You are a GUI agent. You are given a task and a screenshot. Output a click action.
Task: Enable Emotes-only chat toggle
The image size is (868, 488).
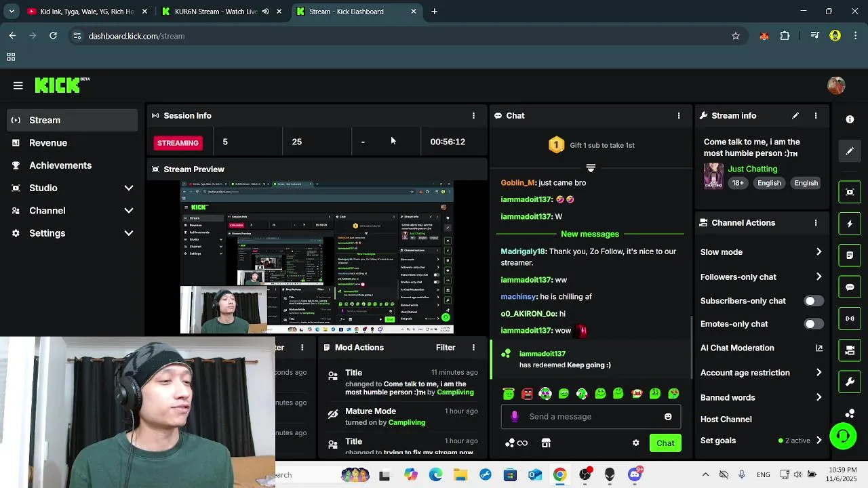[813, 324]
